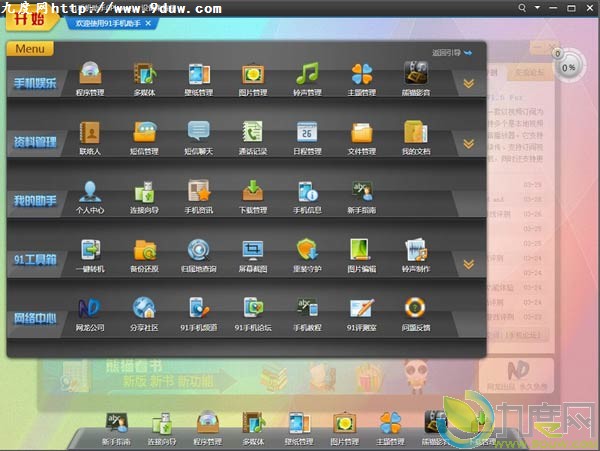Switch to 欢迎使用91手机助手 tab
This screenshot has width=600, height=451.
[108, 23]
